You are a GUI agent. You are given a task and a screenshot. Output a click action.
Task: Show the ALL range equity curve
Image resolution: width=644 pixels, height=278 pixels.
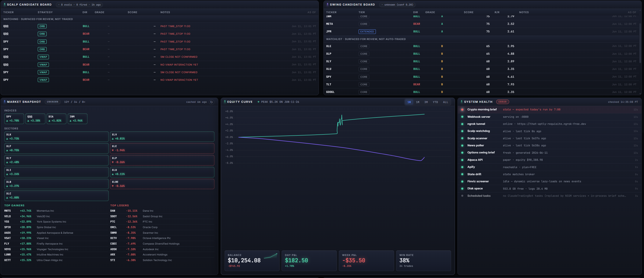click(446, 102)
